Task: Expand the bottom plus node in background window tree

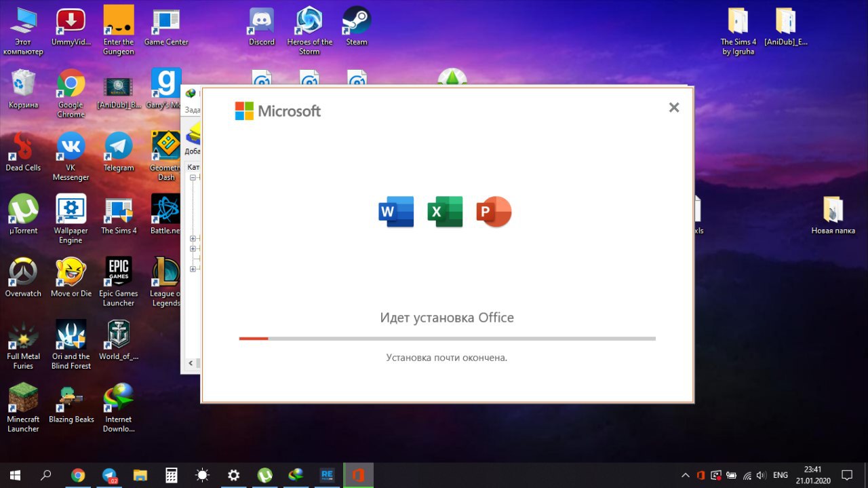Action: coord(193,269)
